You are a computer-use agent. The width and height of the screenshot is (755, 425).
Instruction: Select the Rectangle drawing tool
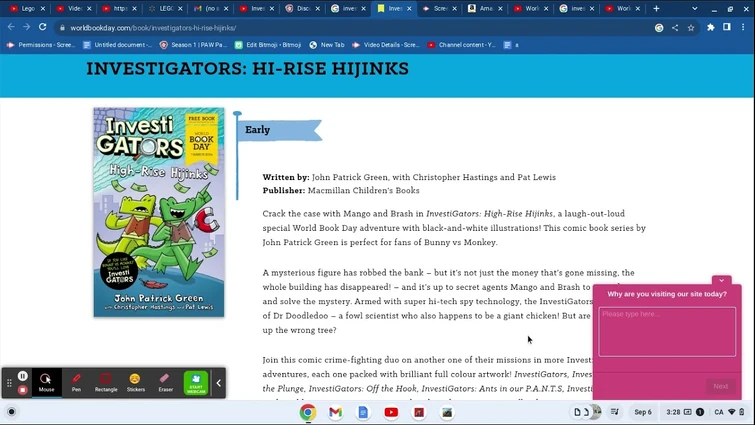click(106, 383)
